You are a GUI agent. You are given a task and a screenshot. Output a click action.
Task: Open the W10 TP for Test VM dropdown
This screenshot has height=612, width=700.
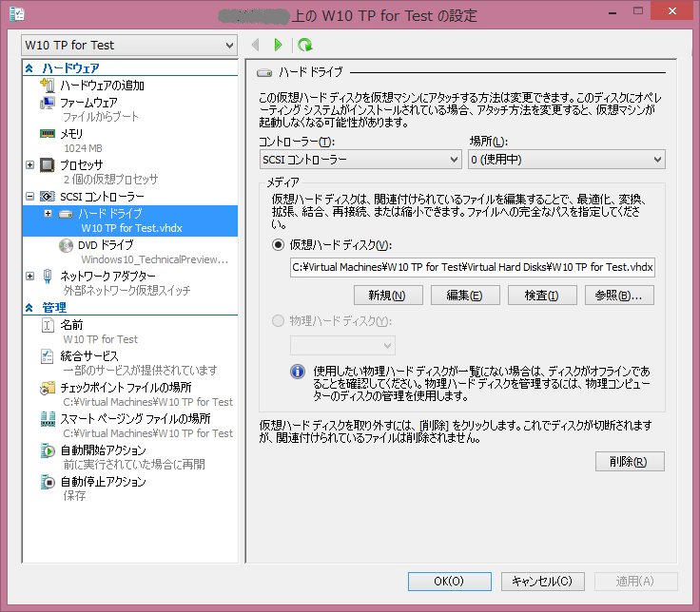click(129, 45)
